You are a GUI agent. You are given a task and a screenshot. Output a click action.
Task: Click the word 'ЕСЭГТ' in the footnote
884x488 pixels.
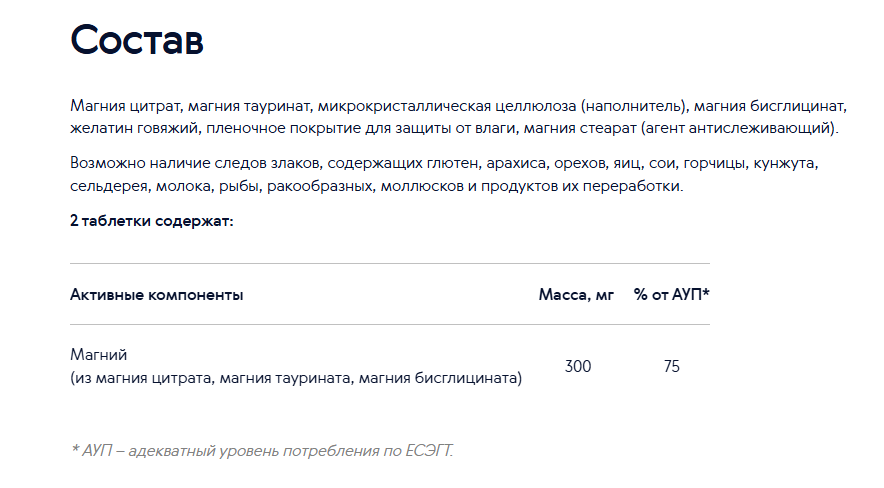428,451
